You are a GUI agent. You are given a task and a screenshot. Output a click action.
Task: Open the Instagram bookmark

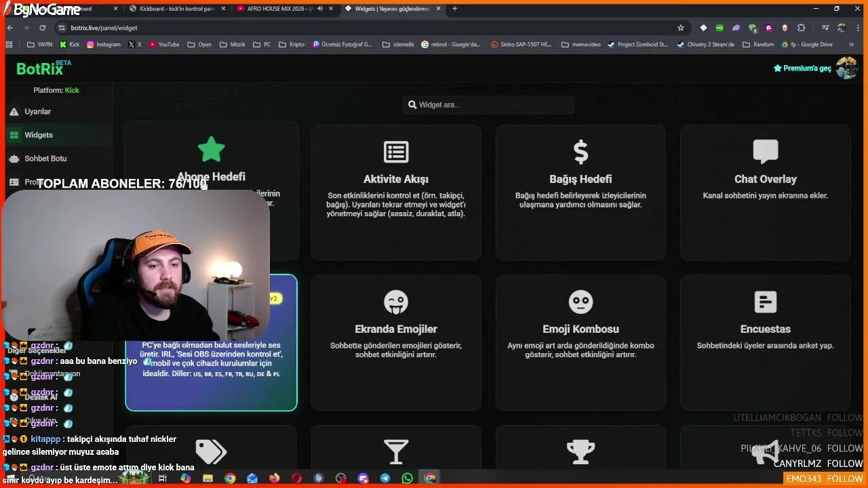[x=103, y=45]
